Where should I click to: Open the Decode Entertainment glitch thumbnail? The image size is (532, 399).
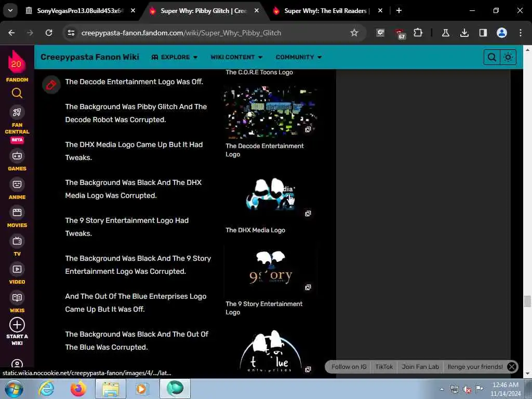tap(270, 112)
